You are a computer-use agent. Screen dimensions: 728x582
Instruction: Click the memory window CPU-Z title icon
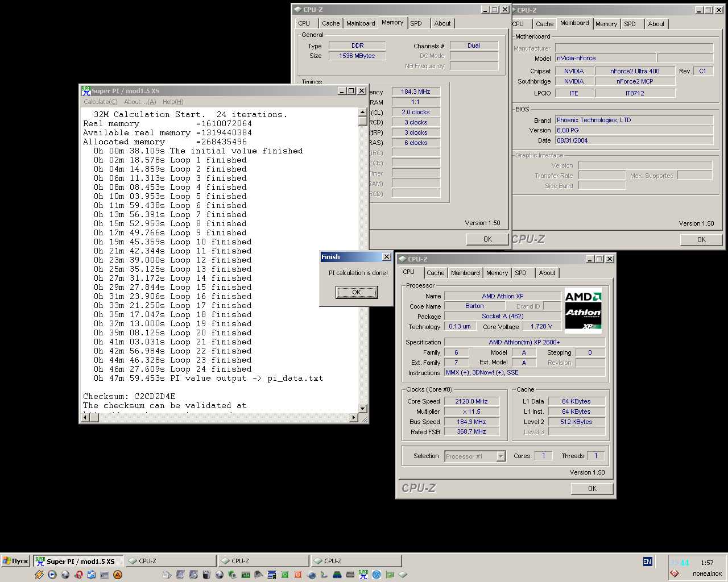click(297, 10)
